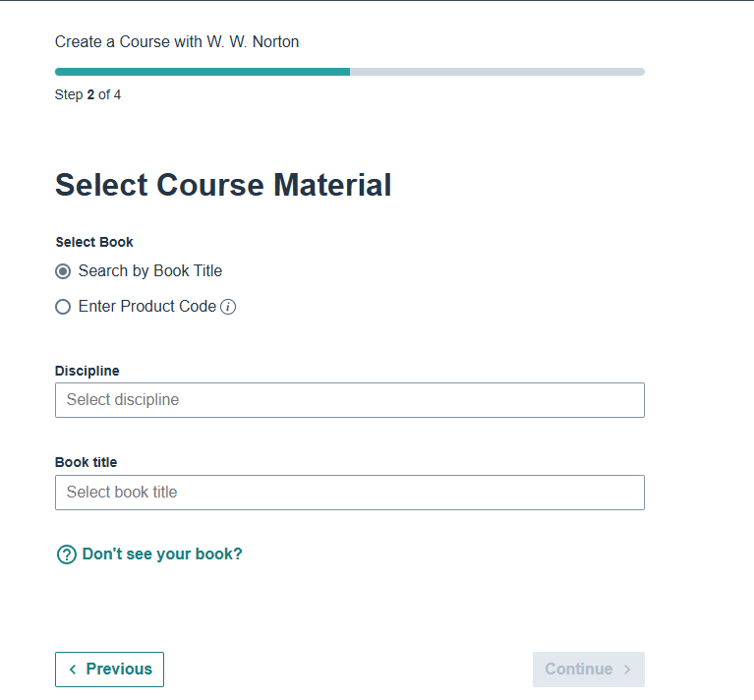Click the right chevron on the Continue button
The image size is (754, 700).
coord(627,670)
